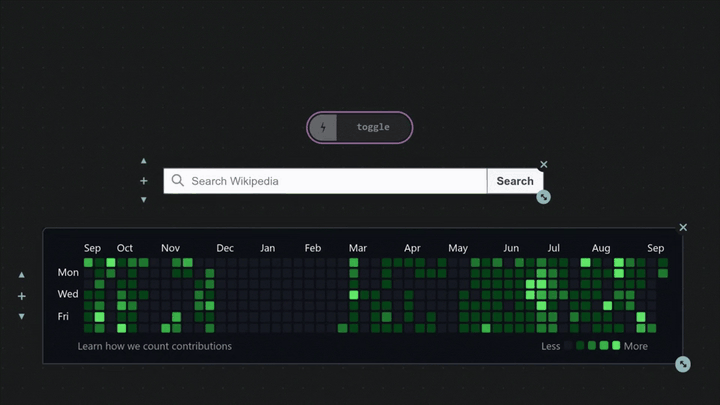
Task: Click resize handle of contributions widget
Action: click(683, 364)
